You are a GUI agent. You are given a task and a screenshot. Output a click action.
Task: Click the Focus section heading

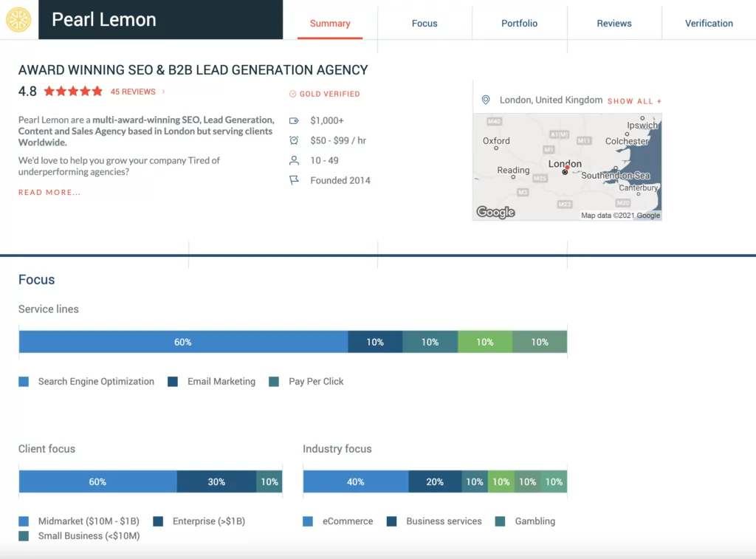click(37, 280)
